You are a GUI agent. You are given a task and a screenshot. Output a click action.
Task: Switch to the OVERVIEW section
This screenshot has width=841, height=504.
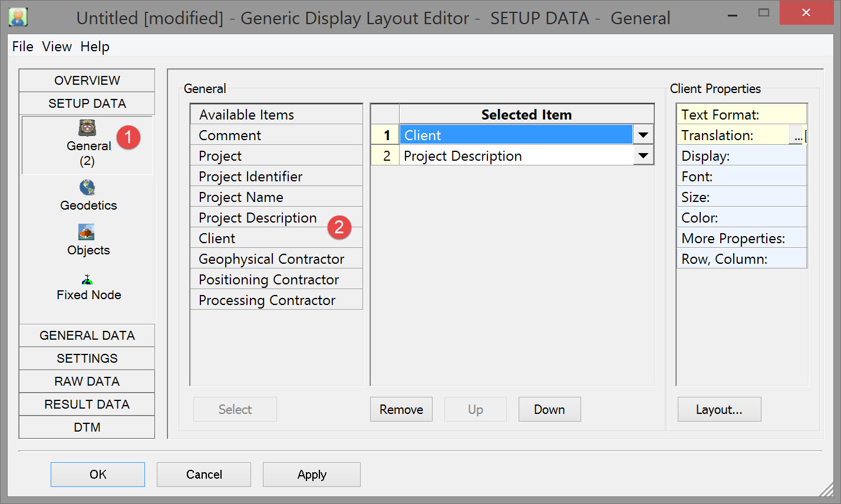(x=87, y=81)
